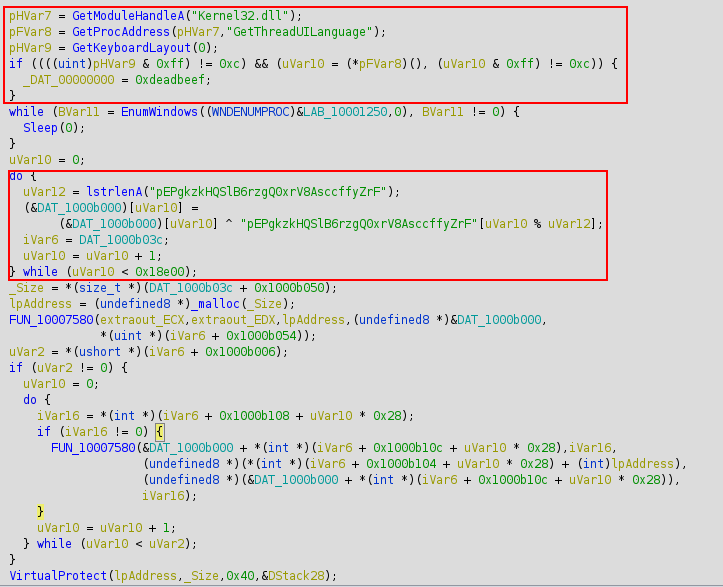Select the WNDENUMPROC type cast
This screenshot has width=723, height=587.
250,112
